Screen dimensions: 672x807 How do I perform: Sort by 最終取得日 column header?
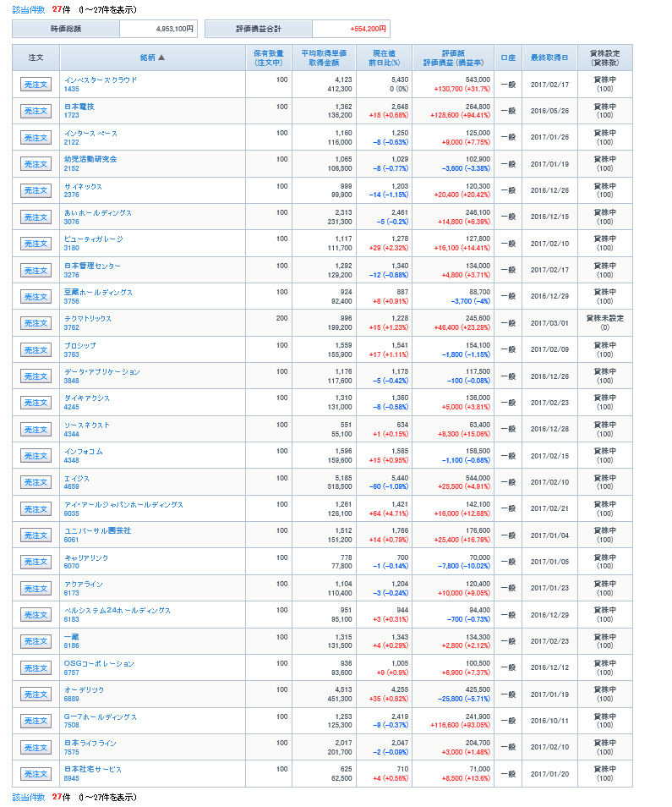point(549,58)
